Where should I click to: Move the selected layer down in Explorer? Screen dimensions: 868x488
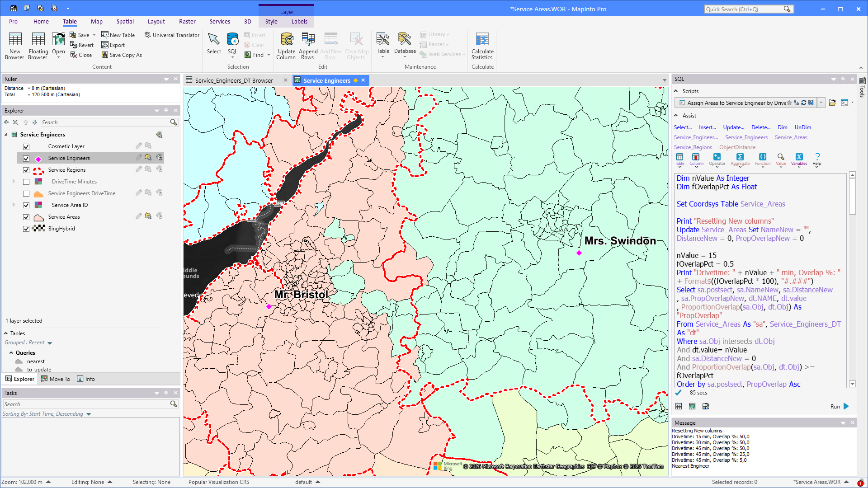[x=35, y=122]
